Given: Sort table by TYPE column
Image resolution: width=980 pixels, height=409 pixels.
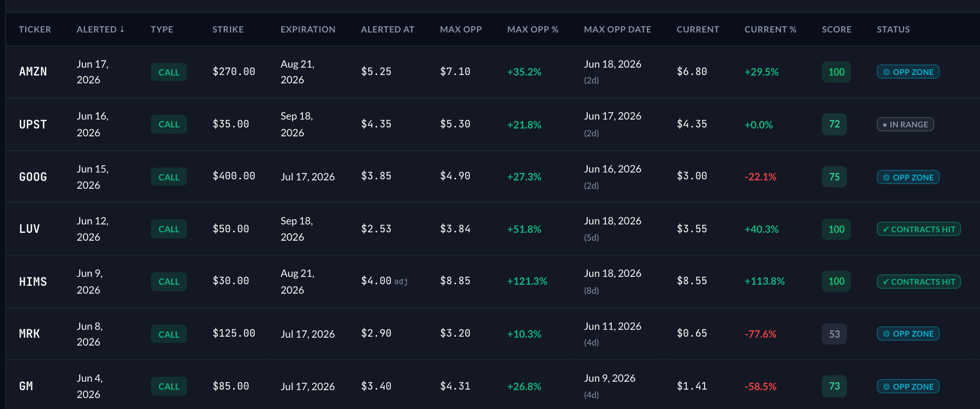Looking at the screenshot, I should click(162, 29).
